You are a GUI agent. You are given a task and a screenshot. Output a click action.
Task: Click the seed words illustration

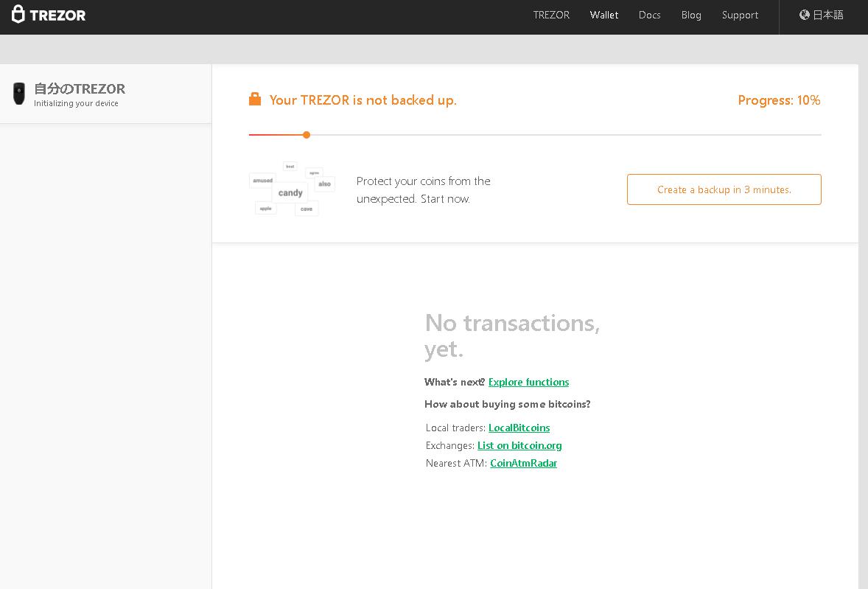292,189
